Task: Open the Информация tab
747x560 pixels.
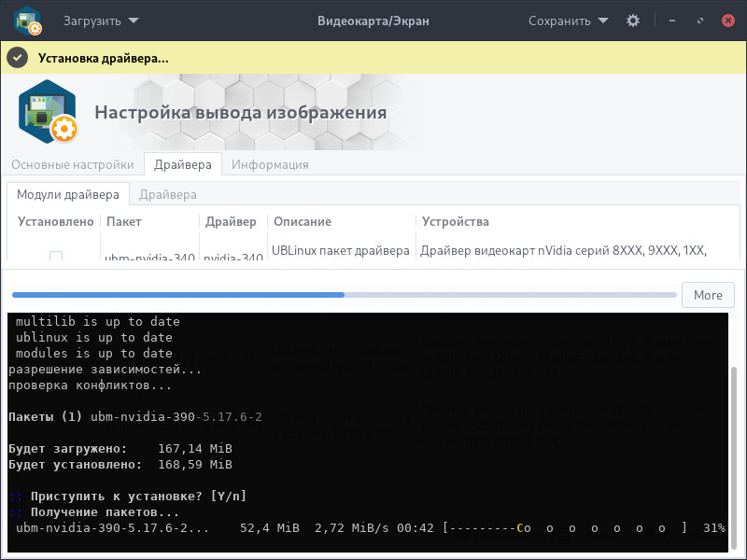Action: (x=270, y=164)
